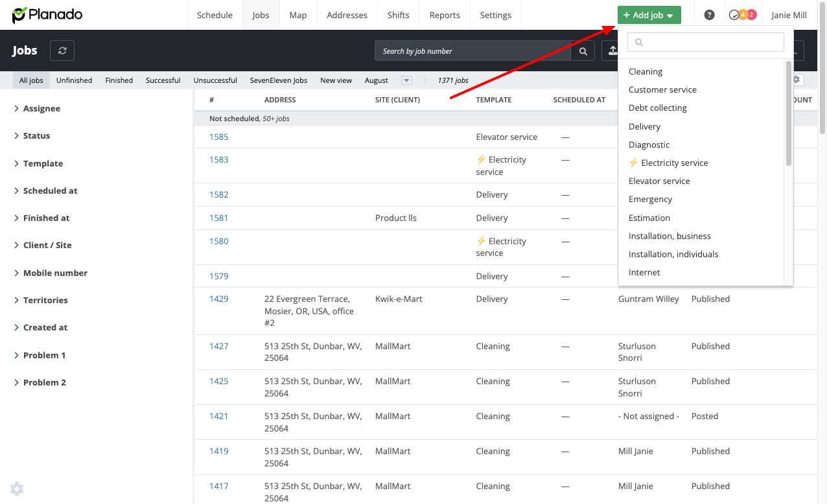Open the Jobs tab in top navigation
This screenshot has width=827, height=504.
(x=261, y=15)
